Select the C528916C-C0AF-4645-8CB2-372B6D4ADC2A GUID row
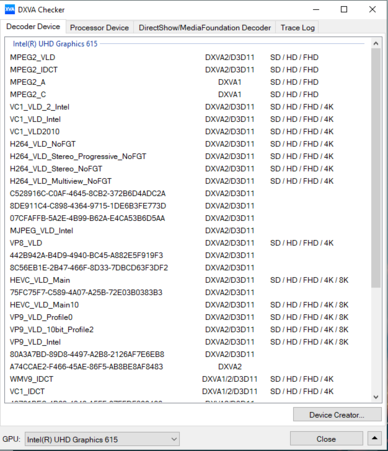388x451 pixels. click(188, 193)
